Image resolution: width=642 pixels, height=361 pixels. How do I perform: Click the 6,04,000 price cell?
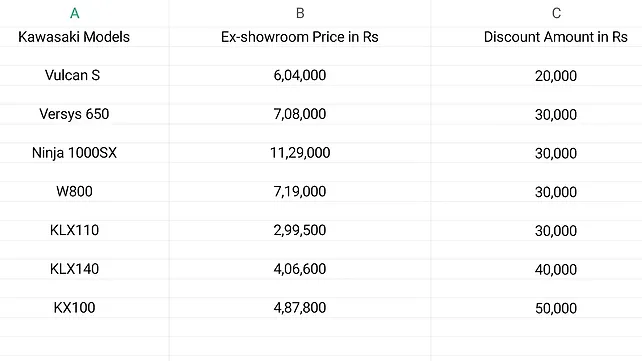click(x=300, y=75)
